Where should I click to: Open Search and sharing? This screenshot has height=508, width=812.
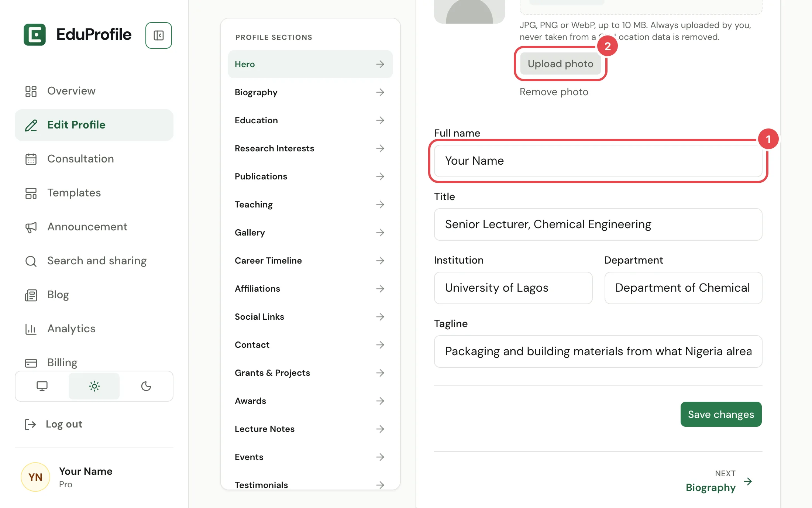point(94,261)
